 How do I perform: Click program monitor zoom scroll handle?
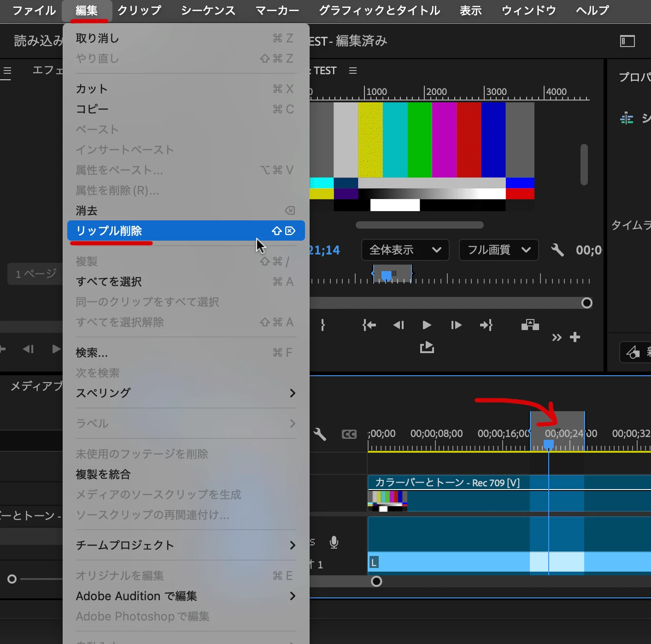tap(586, 303)
